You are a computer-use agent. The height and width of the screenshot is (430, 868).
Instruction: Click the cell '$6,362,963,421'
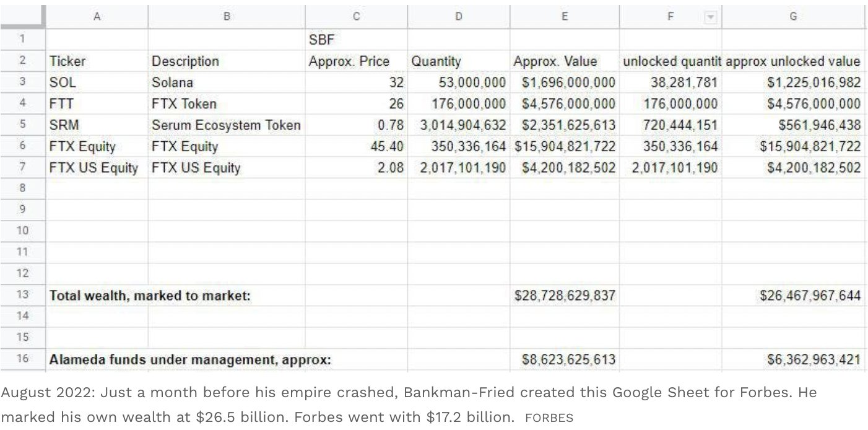tap(793, 359)
